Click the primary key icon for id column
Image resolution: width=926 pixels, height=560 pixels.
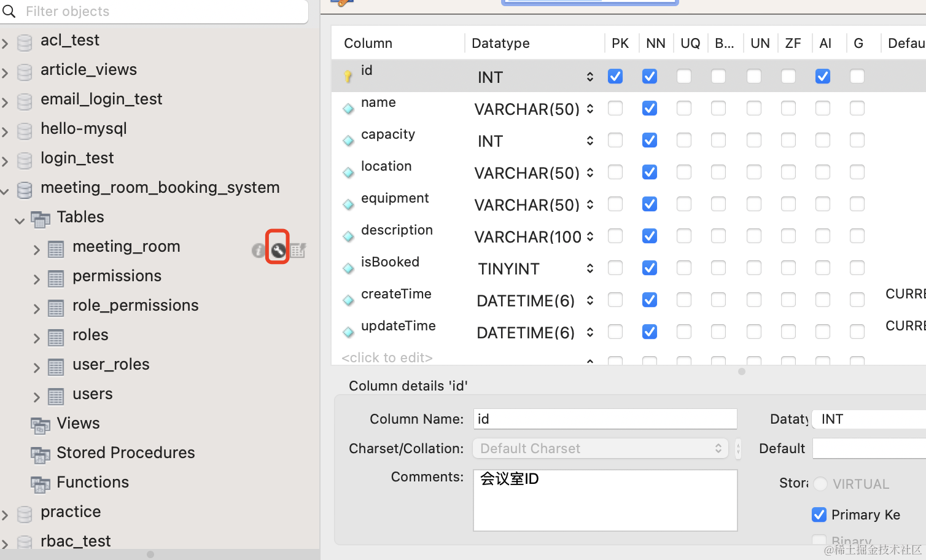[348, 76]
